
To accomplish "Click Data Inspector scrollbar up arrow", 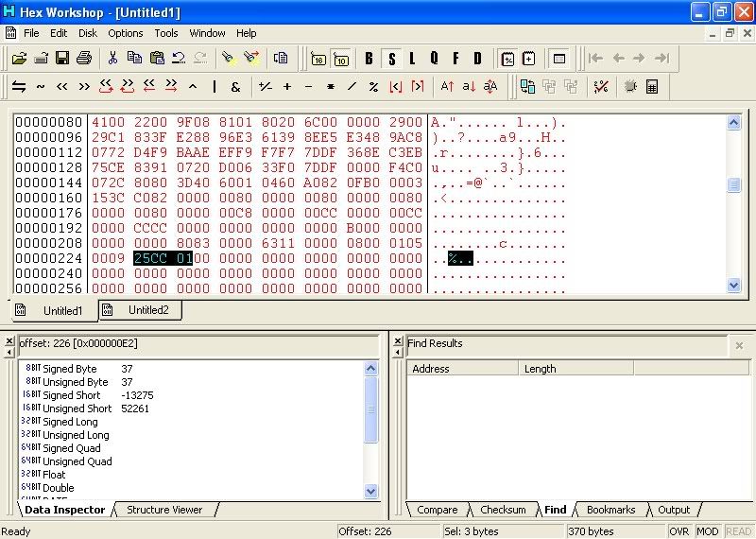I will 370,369.
